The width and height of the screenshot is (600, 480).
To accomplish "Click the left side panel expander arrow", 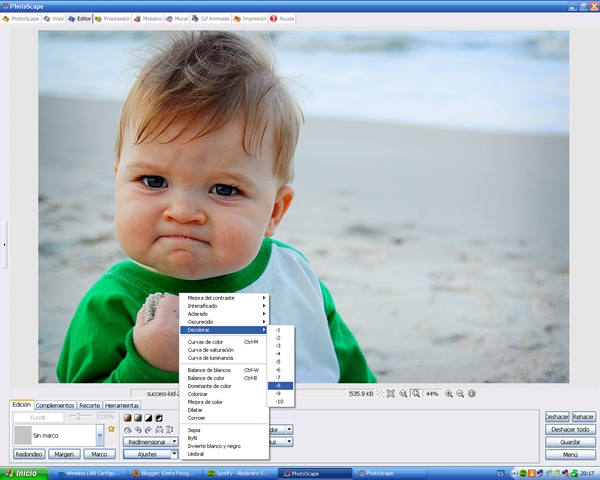I will point(4,244).
